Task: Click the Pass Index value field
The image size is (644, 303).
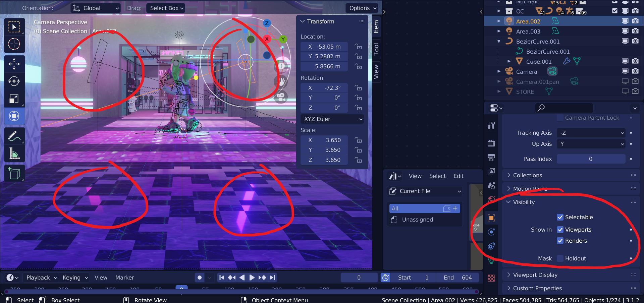Action: 591,159
